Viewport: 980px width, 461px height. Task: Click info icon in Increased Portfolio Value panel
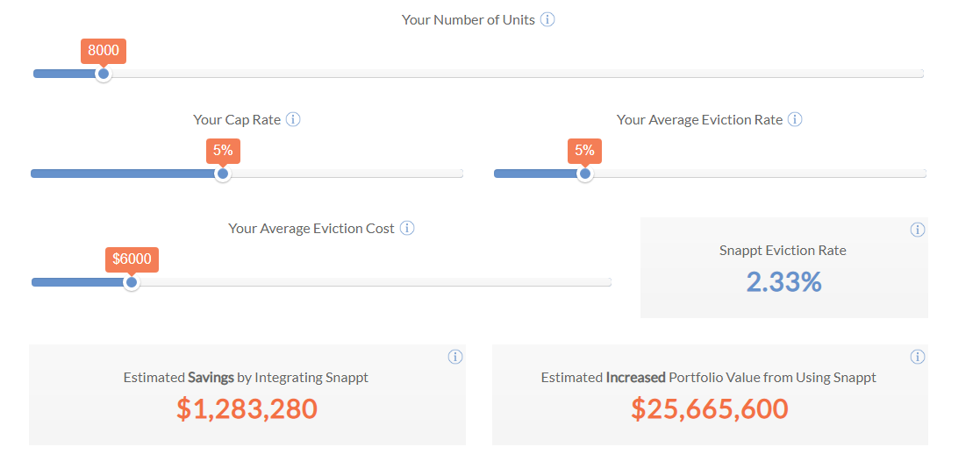point(918,357)
